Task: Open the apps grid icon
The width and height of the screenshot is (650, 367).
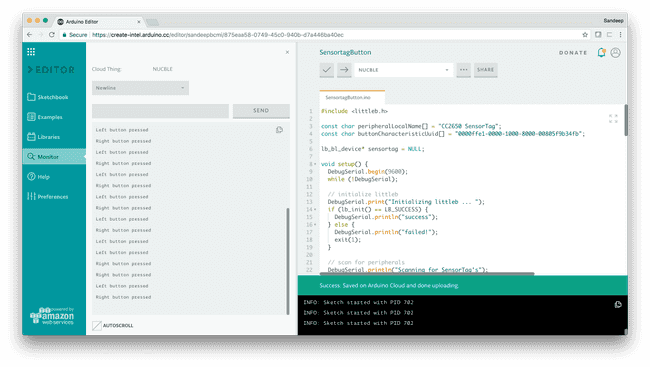Action: click(x=31, y=51)
